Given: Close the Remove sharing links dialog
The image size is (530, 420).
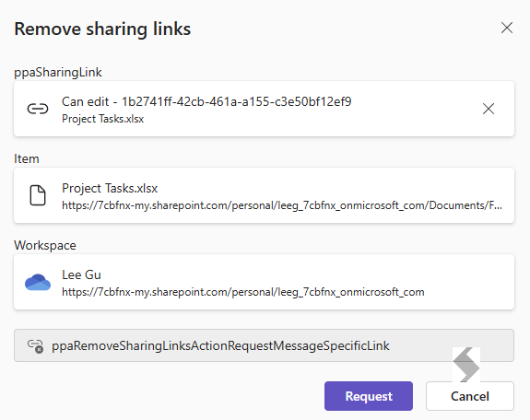Looking at the screenshot, I should (x=507, y=28).
